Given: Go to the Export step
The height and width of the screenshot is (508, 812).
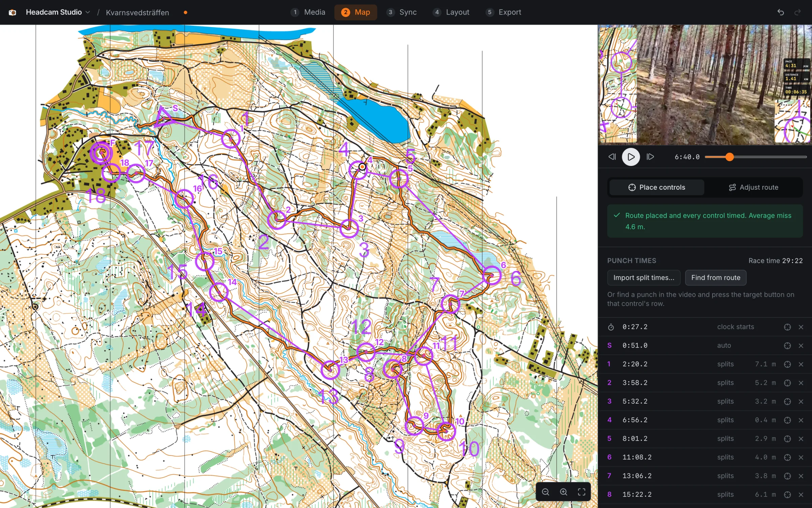Looking at the screenshot, I should tap(503, 12).
